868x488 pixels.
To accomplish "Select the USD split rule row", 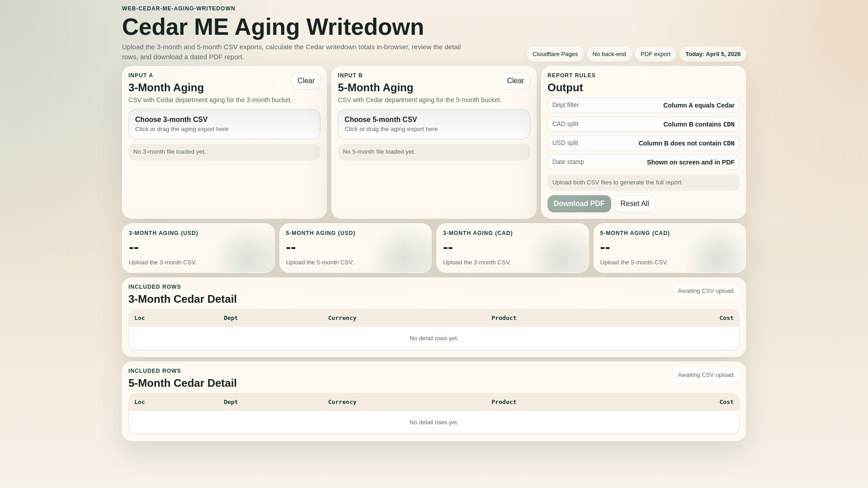I will point(643,143).
